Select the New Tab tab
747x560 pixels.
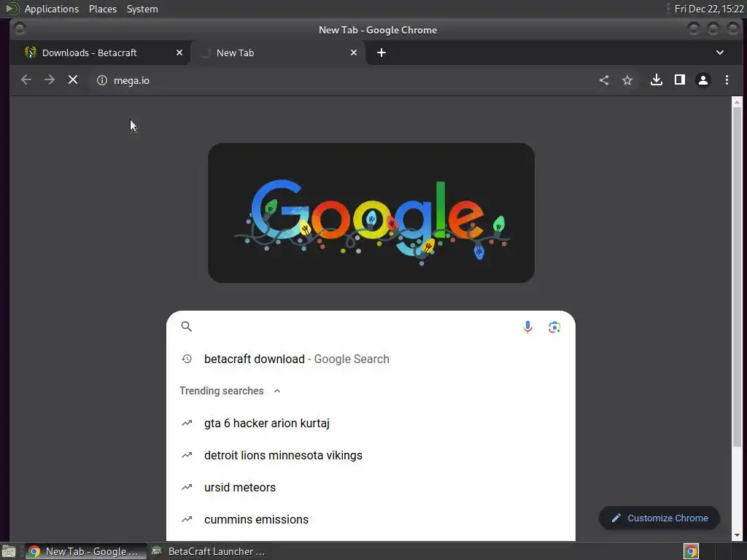tap(278, 52)
